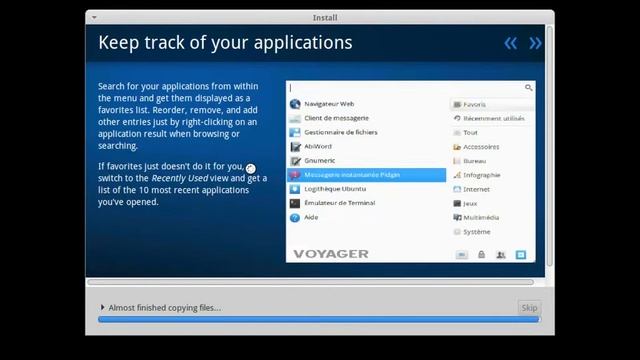Click the blue Aide question mark icon
This screenshot has height=360, width=640.
(295, 218)
